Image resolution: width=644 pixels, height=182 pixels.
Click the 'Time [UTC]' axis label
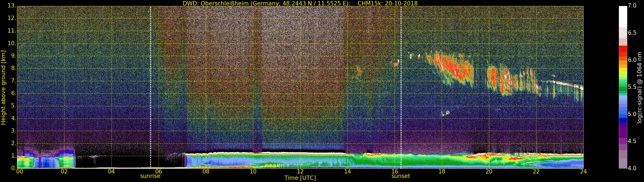coord(300,178)
